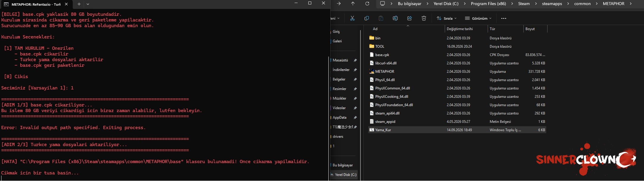
Task: Expand chevron after steamapps breadcrumb
Action: 568,4
